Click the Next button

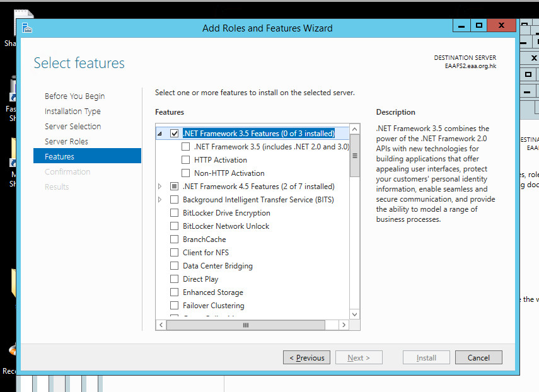click(359, 357)
